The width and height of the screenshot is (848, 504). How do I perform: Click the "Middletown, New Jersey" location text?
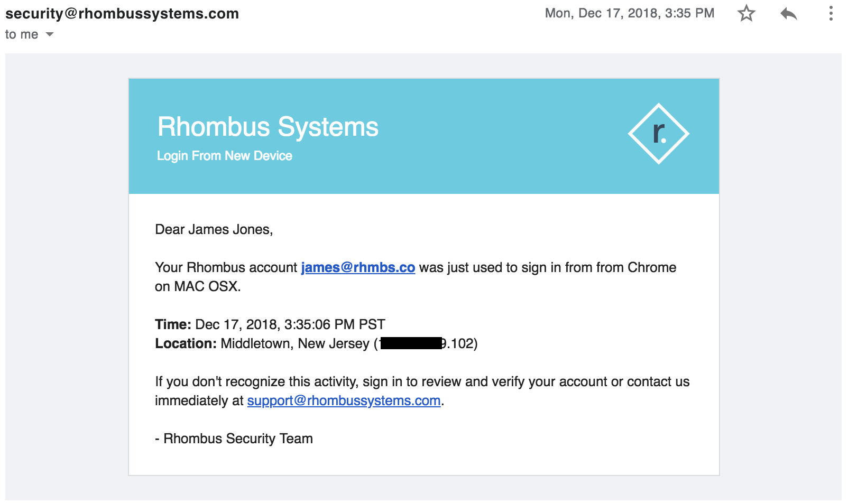coord(294,343)
